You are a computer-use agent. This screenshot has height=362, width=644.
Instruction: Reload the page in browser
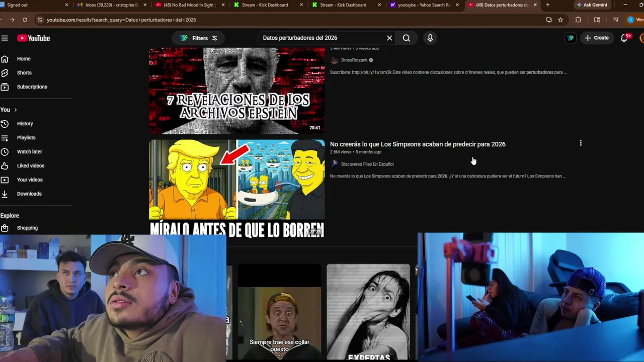coord(25,20)
